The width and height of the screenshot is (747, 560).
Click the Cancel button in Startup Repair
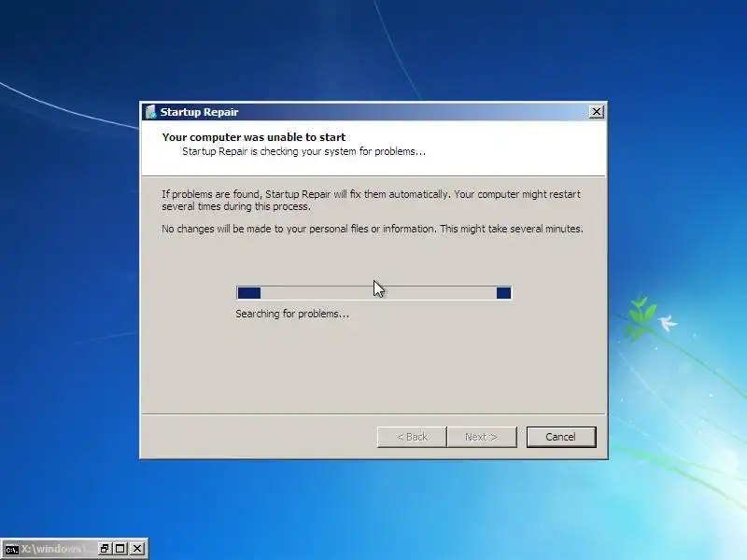coord(561,437)
